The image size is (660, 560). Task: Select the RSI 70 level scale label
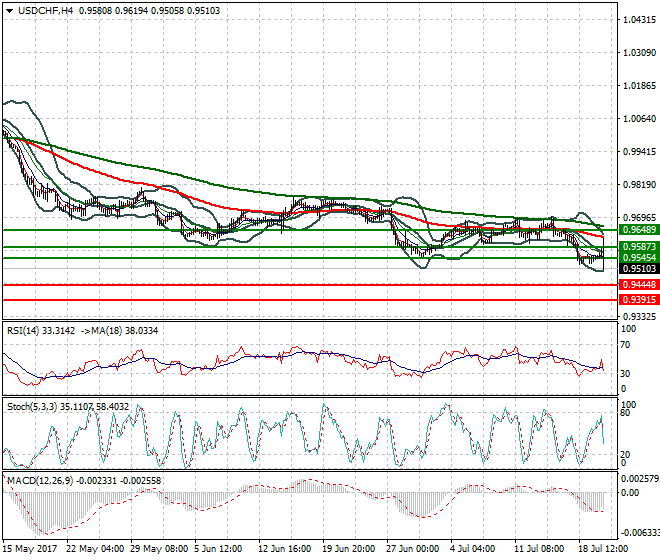click(625, 345)
